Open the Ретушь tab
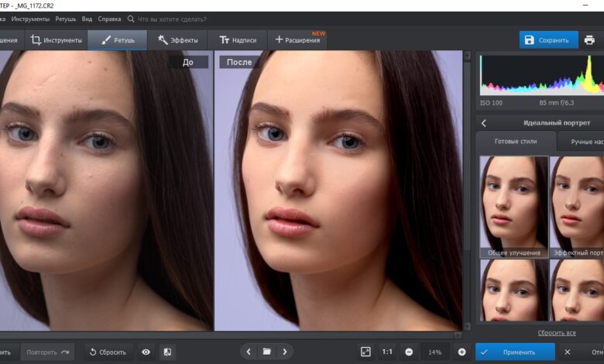The image size is (604, 364). (118, 39)
